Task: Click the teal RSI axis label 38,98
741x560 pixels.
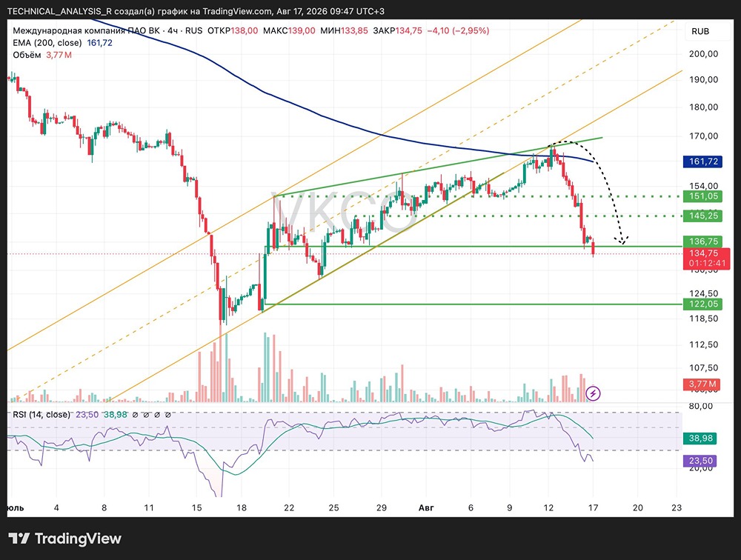Action: coord(700,438)
